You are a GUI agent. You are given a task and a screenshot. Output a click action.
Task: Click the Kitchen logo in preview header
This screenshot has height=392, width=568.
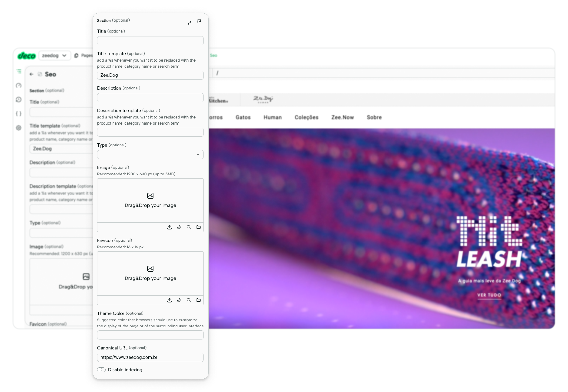click(x=218, y=100)
